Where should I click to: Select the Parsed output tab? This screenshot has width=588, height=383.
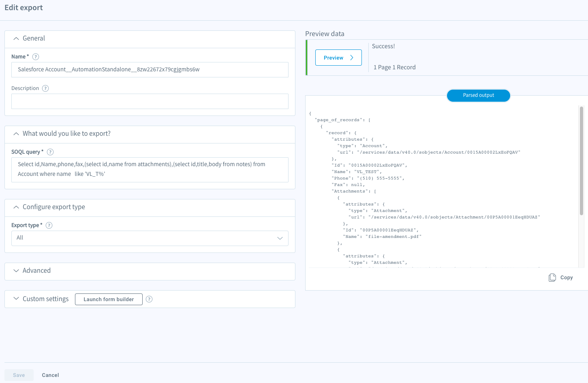479,95
